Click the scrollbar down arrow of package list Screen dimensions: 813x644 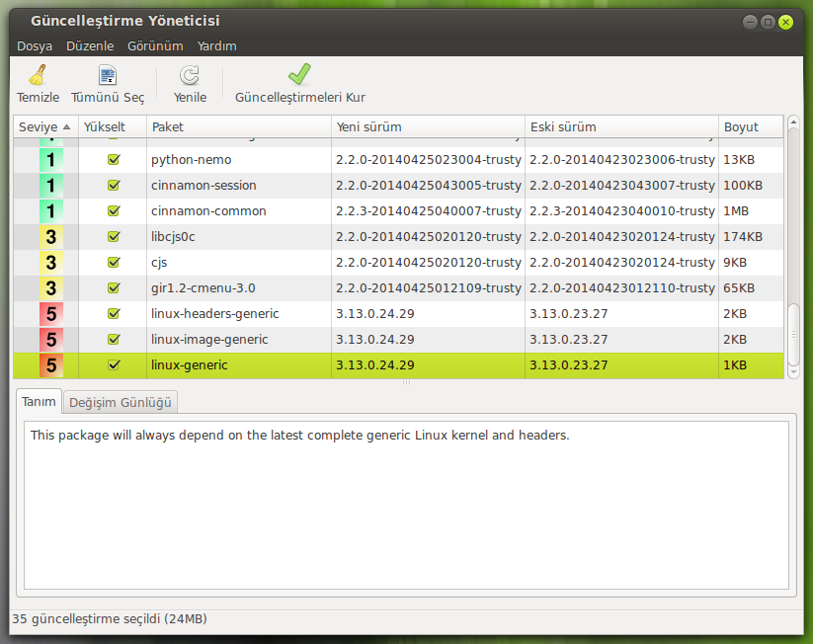click(x=793, y=372)
